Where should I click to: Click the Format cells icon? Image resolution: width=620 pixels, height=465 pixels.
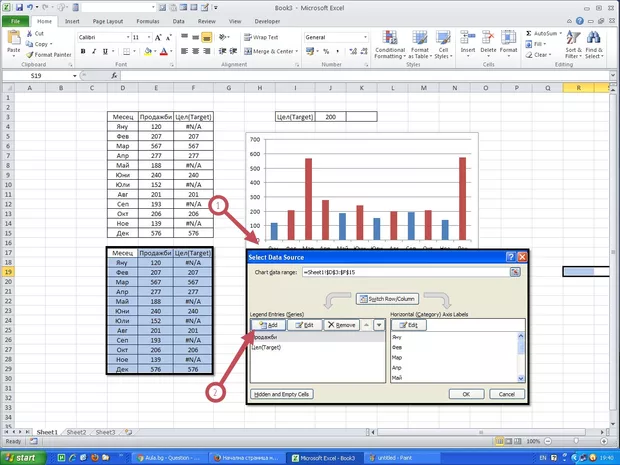point(508,38)
